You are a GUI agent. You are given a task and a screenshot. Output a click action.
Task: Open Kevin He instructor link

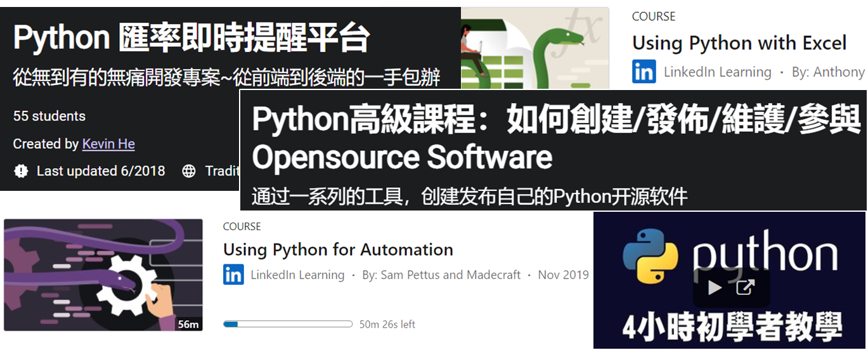108,144
